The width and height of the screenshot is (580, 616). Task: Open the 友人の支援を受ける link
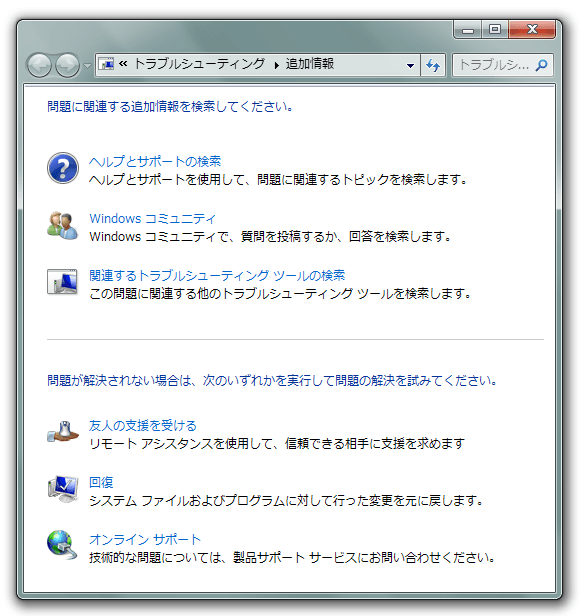pos(143,425)
